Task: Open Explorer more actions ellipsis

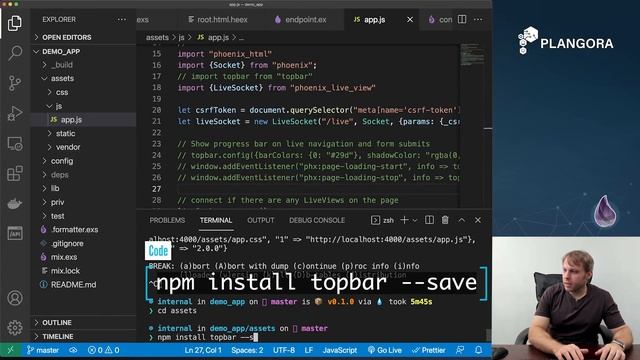Action: [x=122, y=20]
